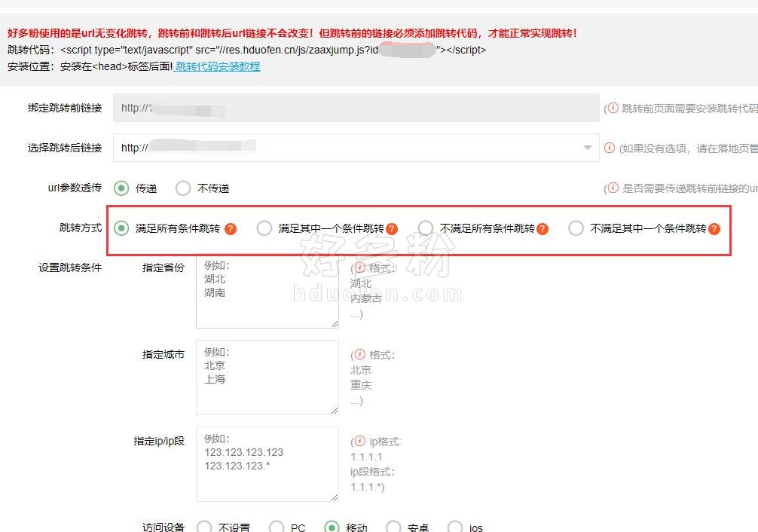Image resolution: width=758 pixels, height=532 pixels.
Task: Click the 指定城市 label
Action: [x=164, y=354]
